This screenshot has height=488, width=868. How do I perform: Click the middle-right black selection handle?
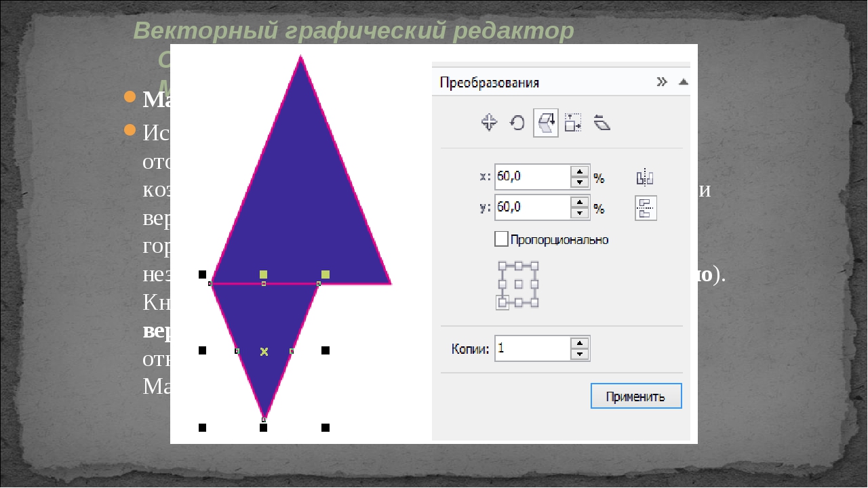click(x=325, y=350)
